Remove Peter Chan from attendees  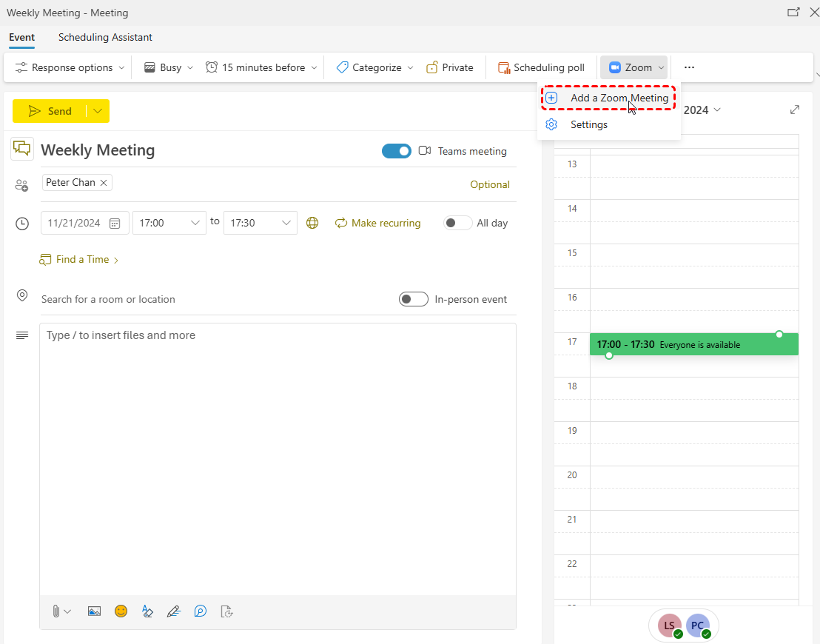coord(104,183)
